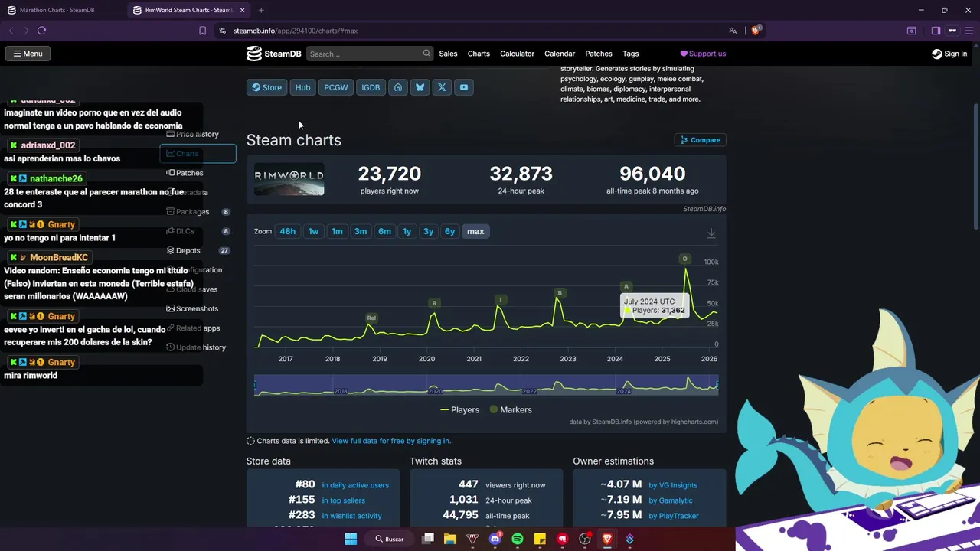Open by Gamalytic link
This screenshot has height=551, width=980.
tap(671, 500)
